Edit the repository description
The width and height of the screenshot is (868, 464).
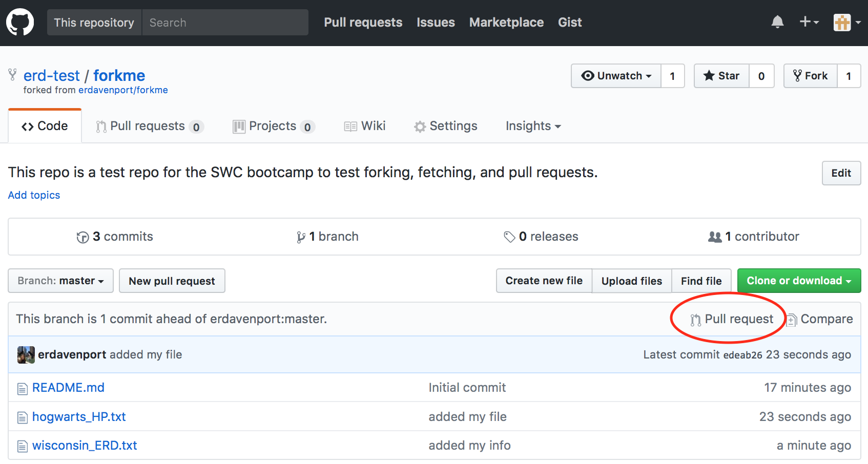pos(841,173)
